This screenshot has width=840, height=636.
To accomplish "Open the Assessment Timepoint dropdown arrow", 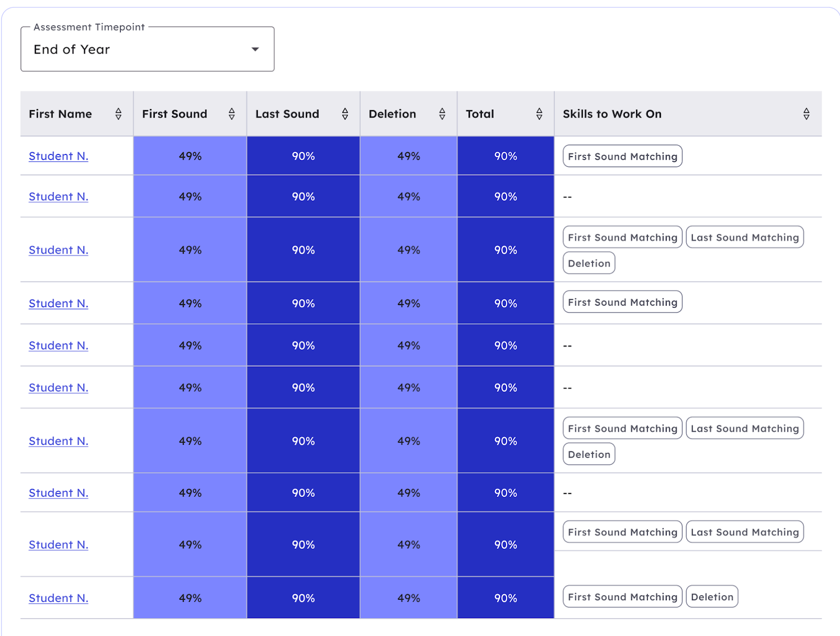I will tap(255, 49).
